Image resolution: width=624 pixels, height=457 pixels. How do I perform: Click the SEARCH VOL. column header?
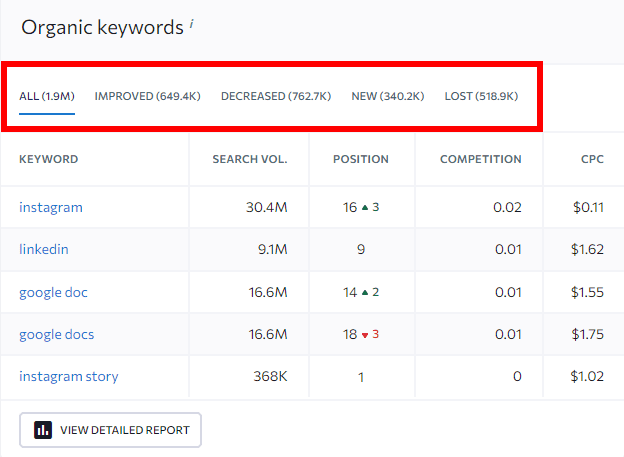[250, 159]
